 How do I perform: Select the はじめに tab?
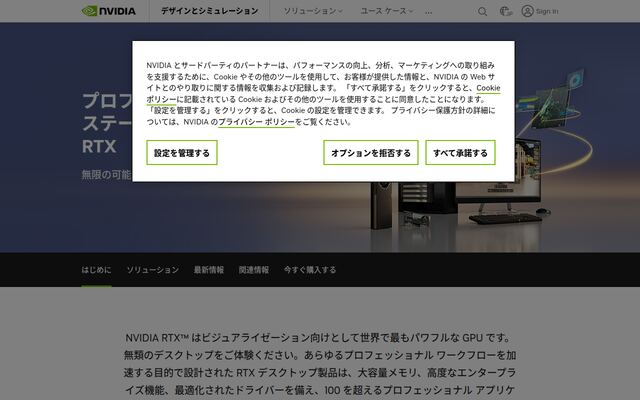(x=96, y=270)
